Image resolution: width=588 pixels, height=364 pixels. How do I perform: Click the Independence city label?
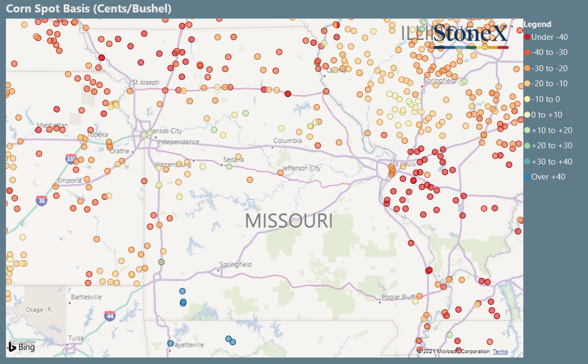point(178,141)
